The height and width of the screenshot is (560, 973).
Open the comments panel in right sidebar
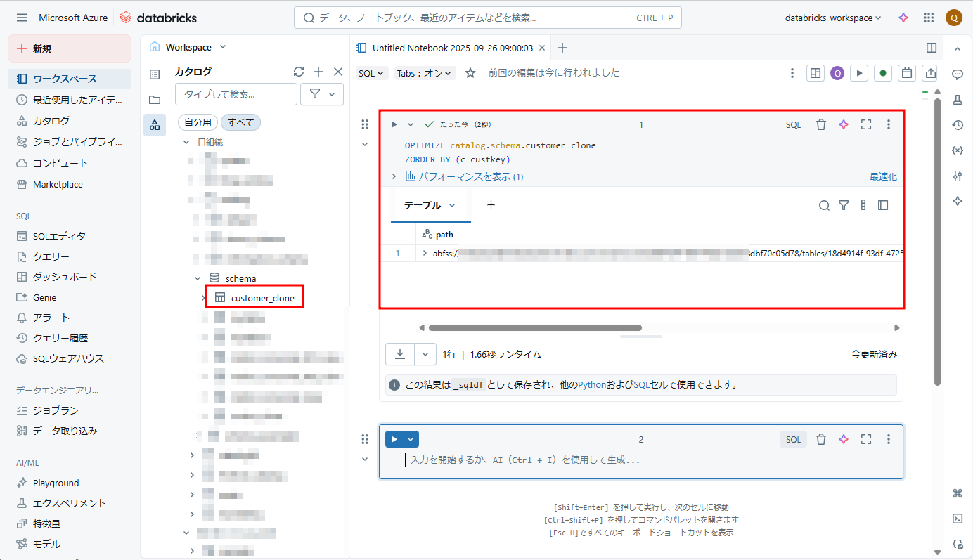point(957,74)
